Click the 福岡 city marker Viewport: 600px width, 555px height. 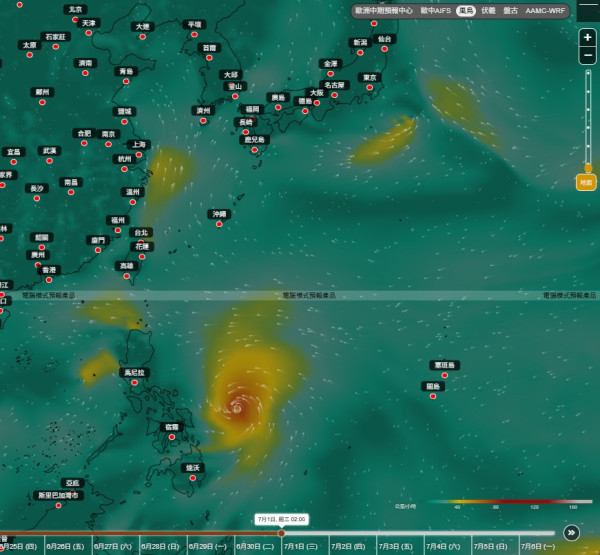(253, 119)
